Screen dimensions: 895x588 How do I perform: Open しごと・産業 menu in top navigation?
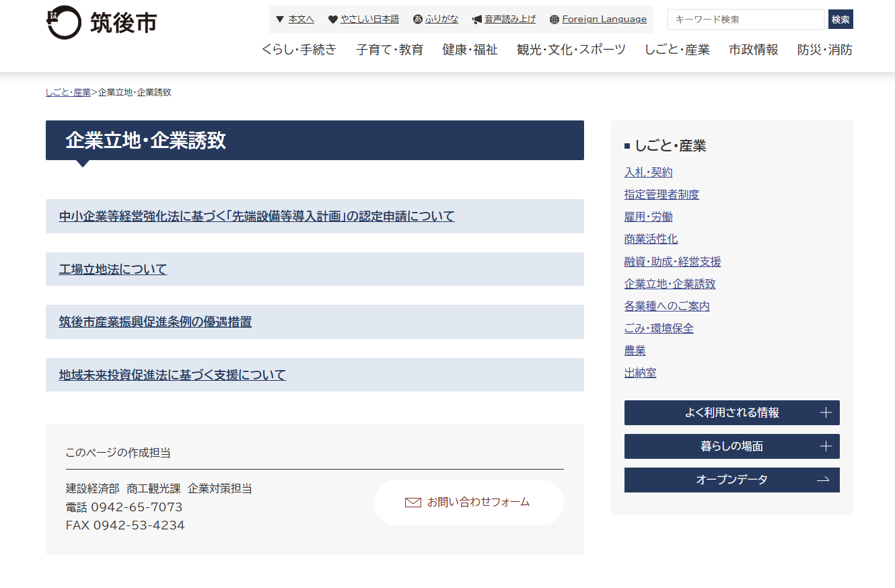[x=677, y=49]
